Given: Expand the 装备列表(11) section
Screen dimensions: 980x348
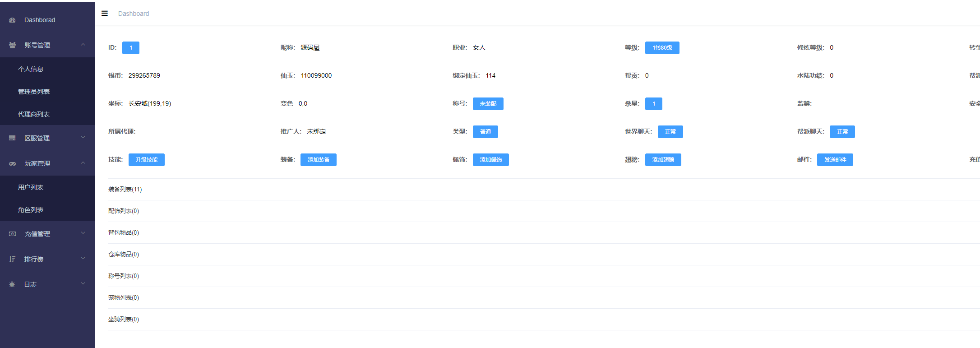Looking at the screenshot, I should [x=125, y=190].
